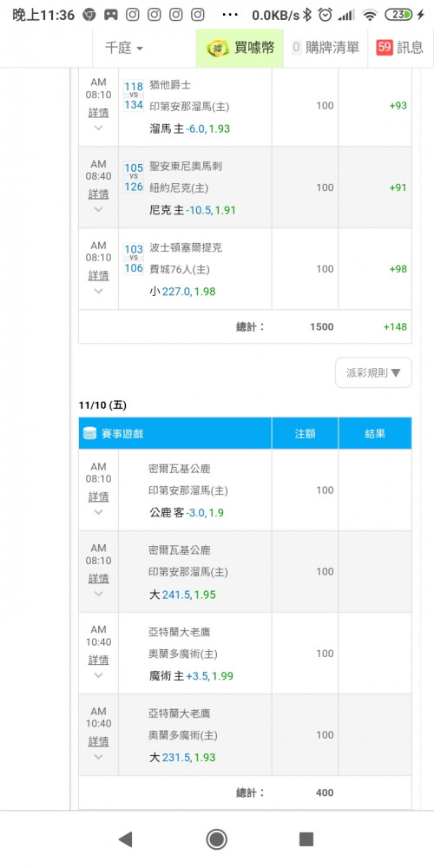
Task: Open 詳情 link for 大 241.5 bet
Action: (x=99, y=578)
